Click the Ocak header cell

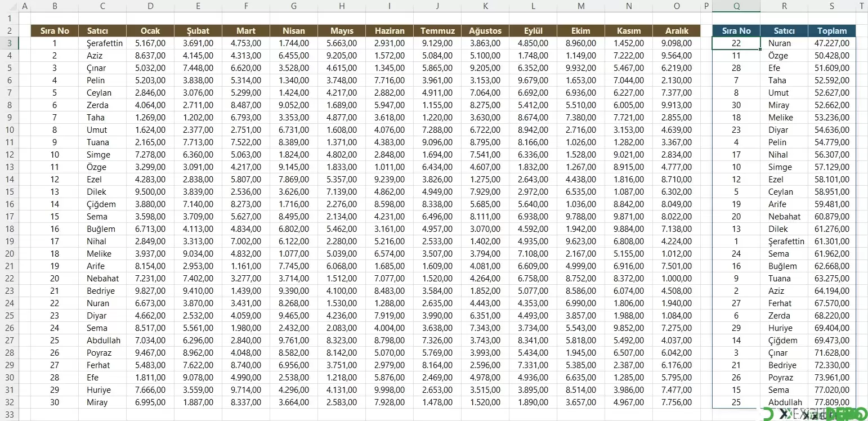click(x=150, y=31)
